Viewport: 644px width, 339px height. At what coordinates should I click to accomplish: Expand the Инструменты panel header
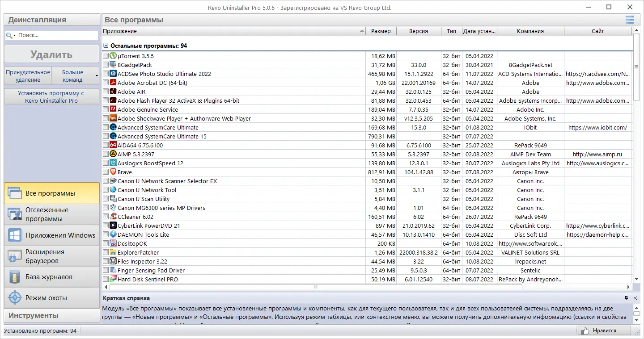[52, 315]
